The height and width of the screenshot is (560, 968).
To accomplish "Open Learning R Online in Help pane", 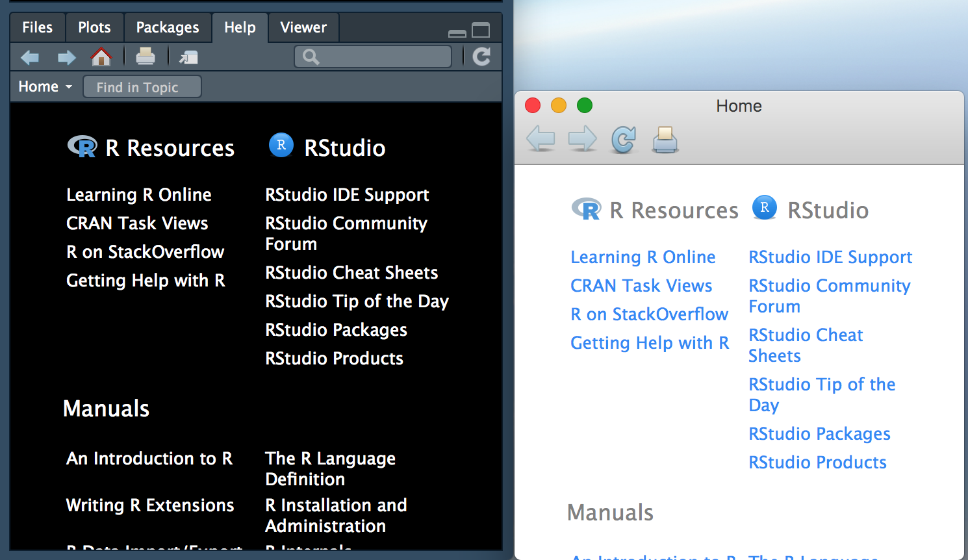I will coord(139,195).
